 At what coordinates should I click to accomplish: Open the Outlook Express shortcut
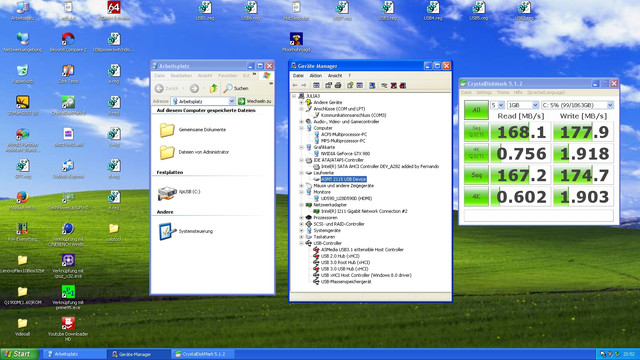pos(68,169)
